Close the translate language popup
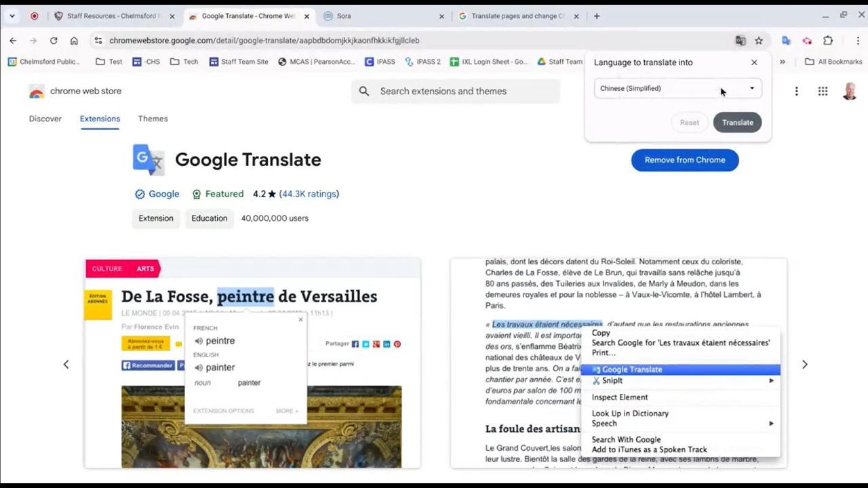Screen dimensions: 868x488 pos(754,62)
